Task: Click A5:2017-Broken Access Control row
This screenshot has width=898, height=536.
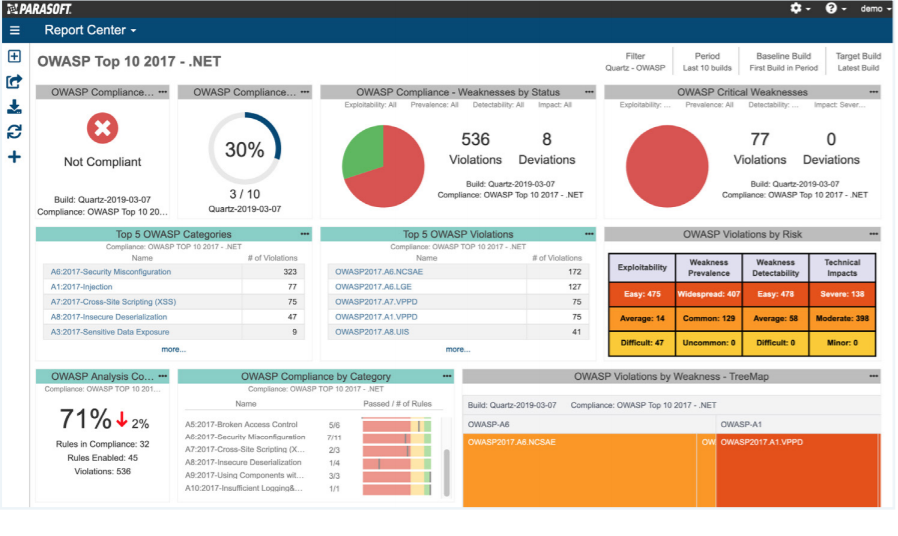Action: [308, 425]
